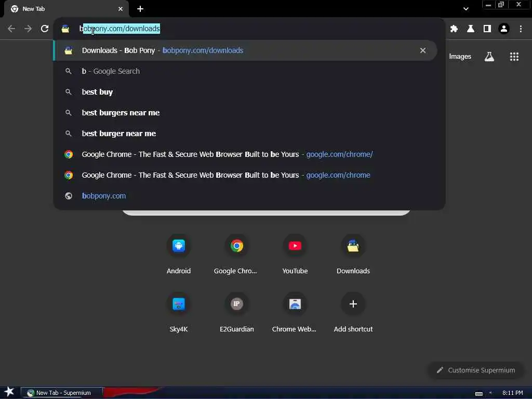Open the YouTube shortcut tile

[295, 254]
